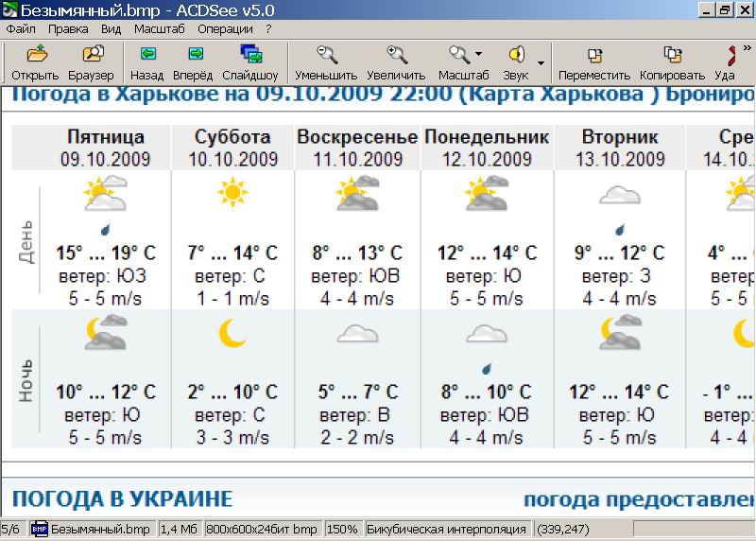Viewport: 756px width, 541px height.
Task: Open the Операции menu
Action: pyautogui.click(x=225, y=28)
